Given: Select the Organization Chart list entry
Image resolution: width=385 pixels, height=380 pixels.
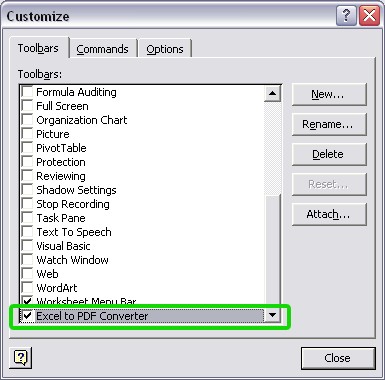Looking at the screenshot, I should coord(82,120).
